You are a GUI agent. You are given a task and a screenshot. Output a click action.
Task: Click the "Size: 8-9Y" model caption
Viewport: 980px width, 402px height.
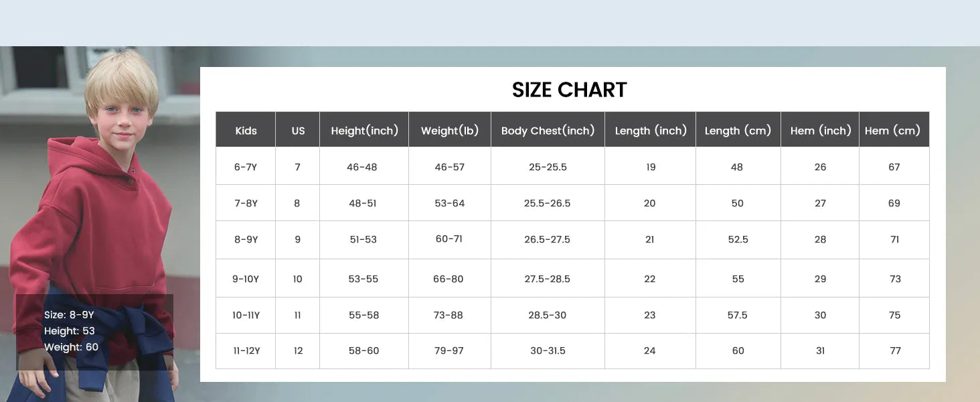click(x=69, y=315)
